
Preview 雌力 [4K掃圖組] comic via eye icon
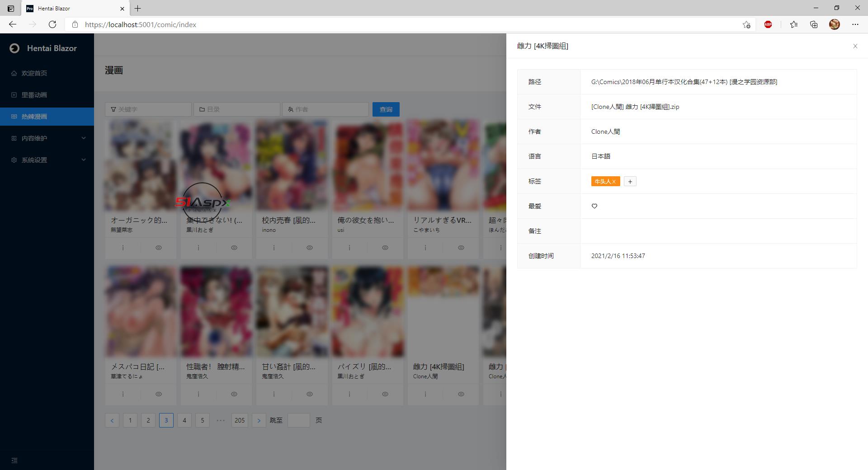point(461,394)
